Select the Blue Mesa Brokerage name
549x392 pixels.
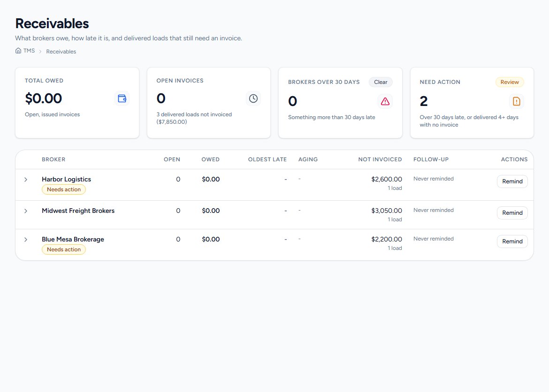[73, 240]
